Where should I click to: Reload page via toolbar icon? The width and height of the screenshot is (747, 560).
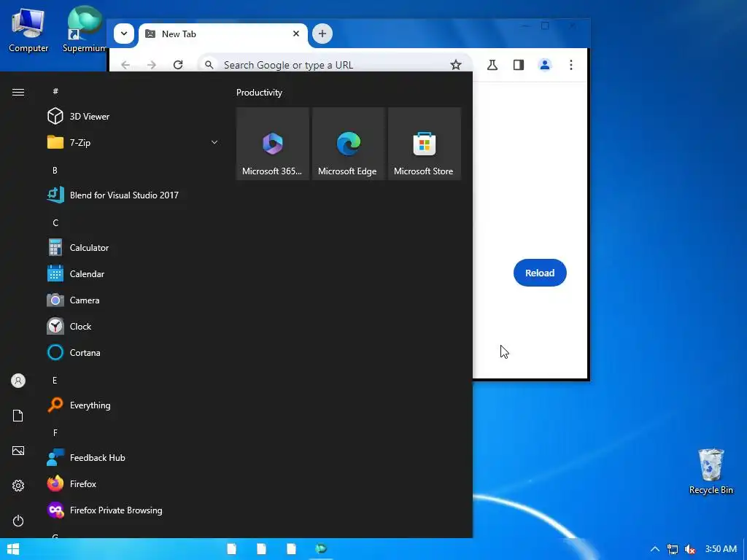tap(178, 65)
